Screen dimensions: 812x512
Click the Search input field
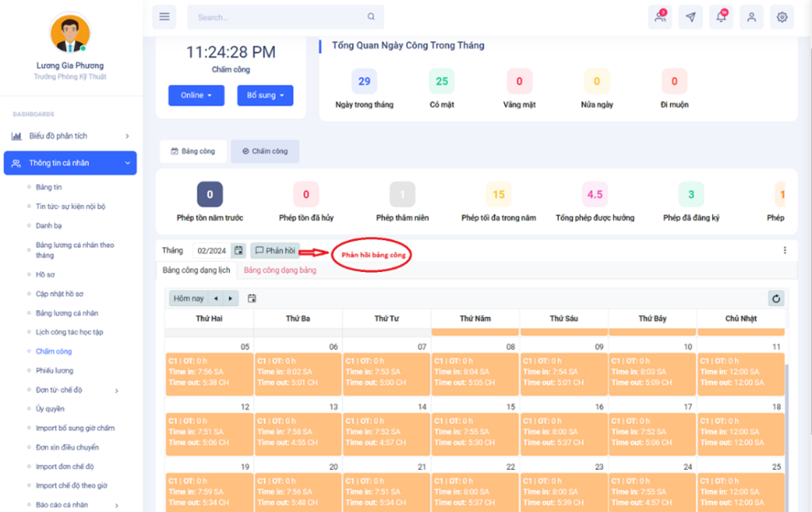pyautogui.click(x=278, y=17)
